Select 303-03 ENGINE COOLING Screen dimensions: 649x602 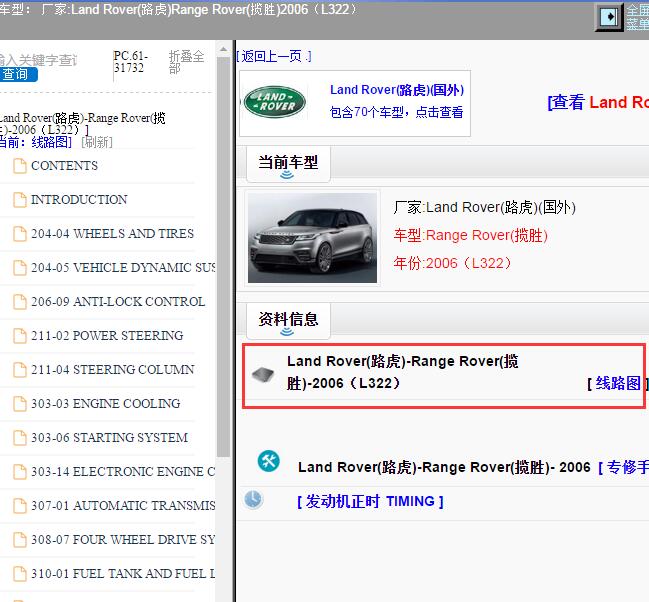coord(106,403)
